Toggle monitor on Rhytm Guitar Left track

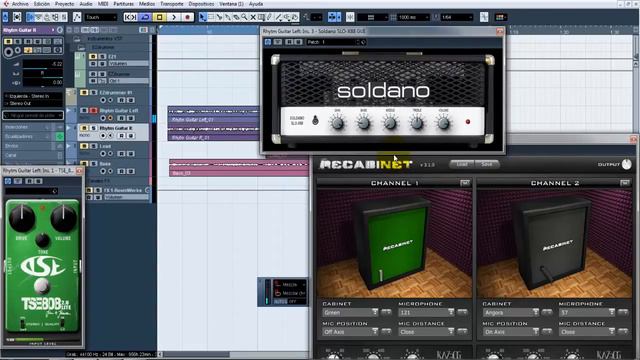110,118
